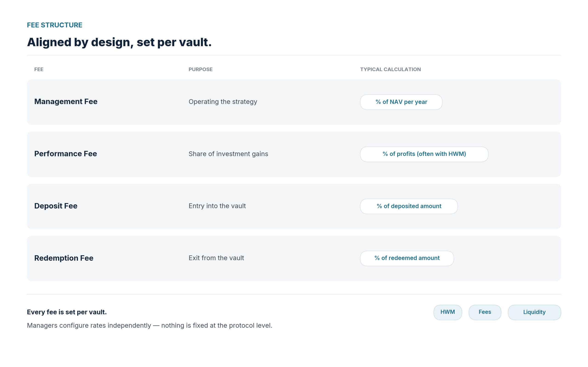Click the FEE STRUCTURE section label
This screenshot has width=588, height=367.
[55, 25]
